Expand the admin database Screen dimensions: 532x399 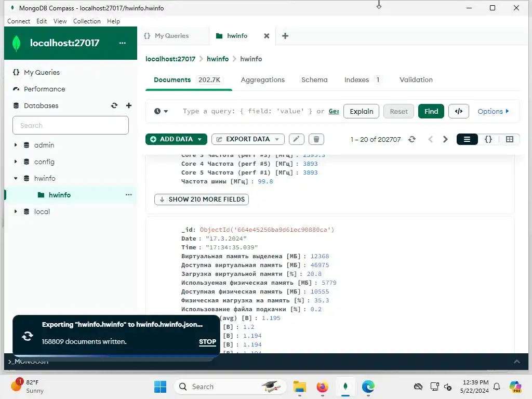click(x=16, y=145)
